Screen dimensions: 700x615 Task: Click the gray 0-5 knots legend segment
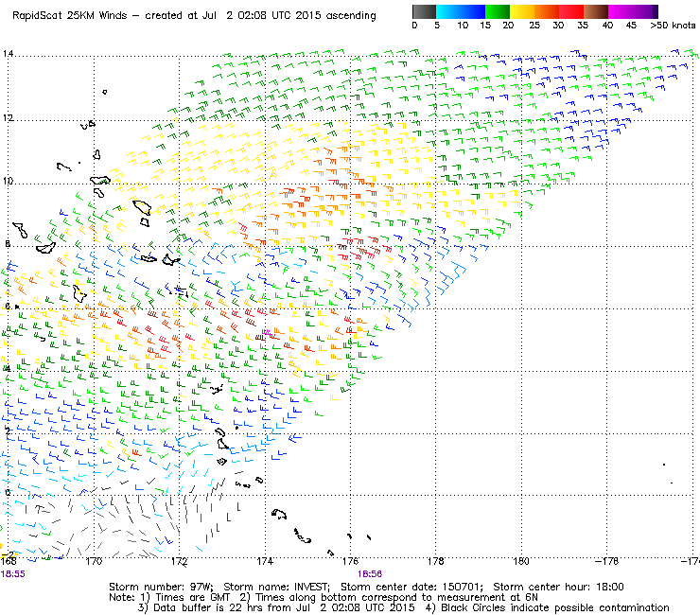click(424, 11)
